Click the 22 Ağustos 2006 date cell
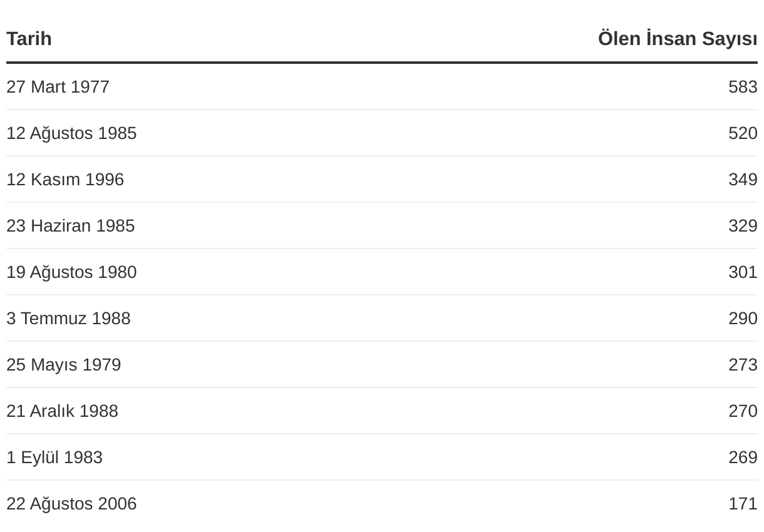Image resolution: width=764 pixels, height=532 pixels. coord(71,504)
